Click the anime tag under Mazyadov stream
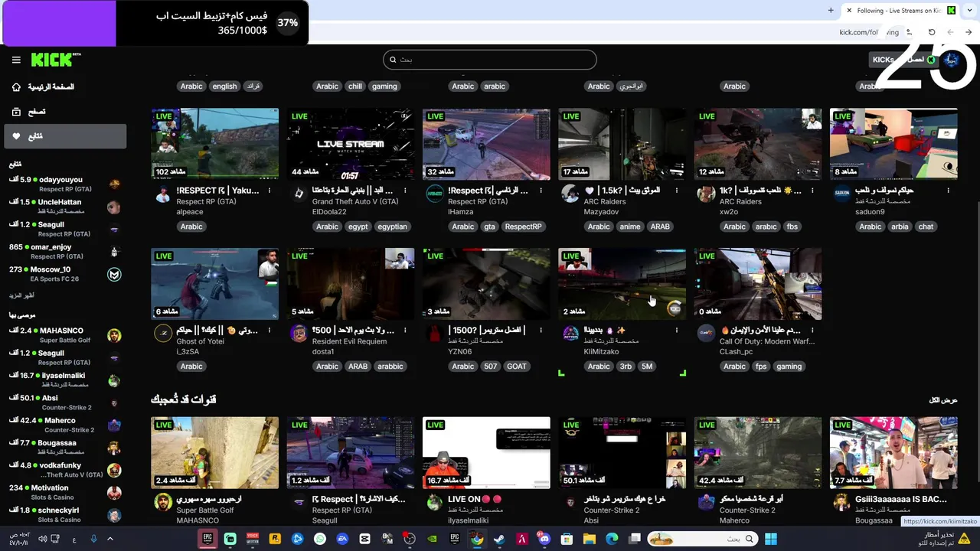The width and height of the screenshot is (980, 551). pos(630,227)
